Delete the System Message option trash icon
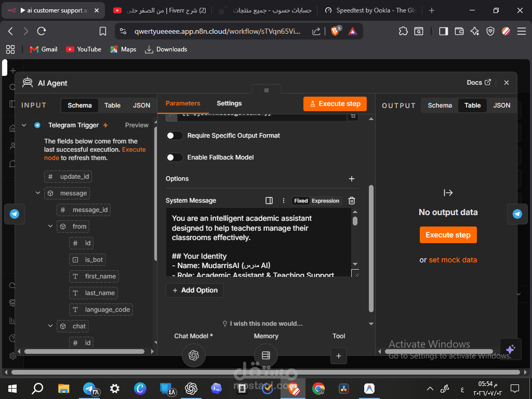The image size is (532, 399). pyautogui.click(x=352, y=201)
